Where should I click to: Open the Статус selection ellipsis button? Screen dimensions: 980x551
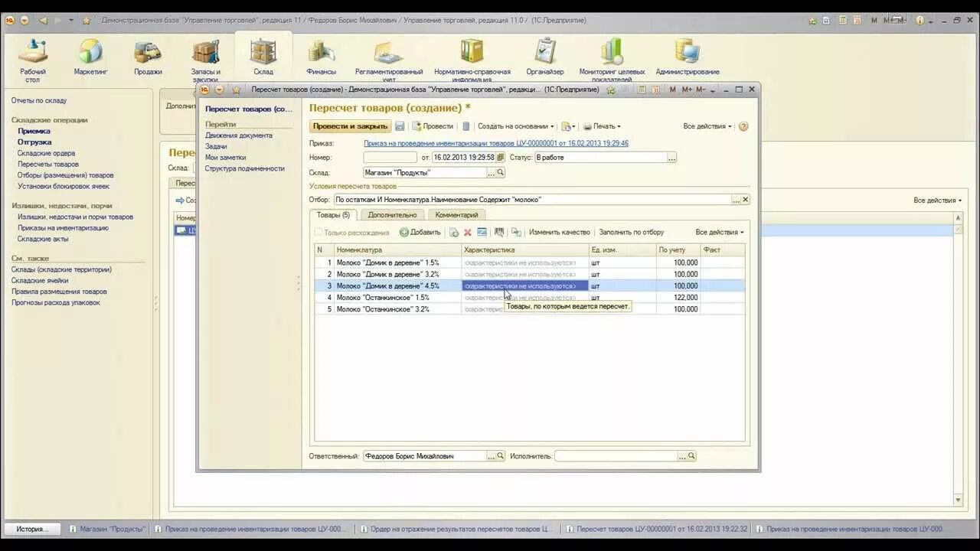pyautogui.click(x=671, y=158)
